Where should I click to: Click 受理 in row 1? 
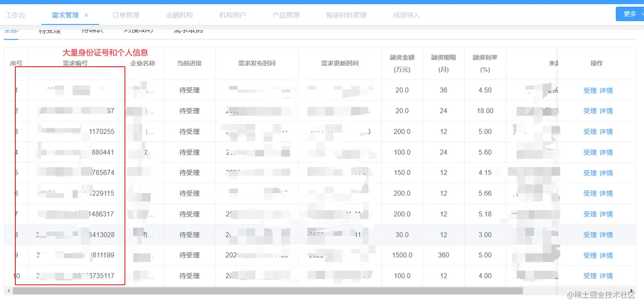(590, 91)
